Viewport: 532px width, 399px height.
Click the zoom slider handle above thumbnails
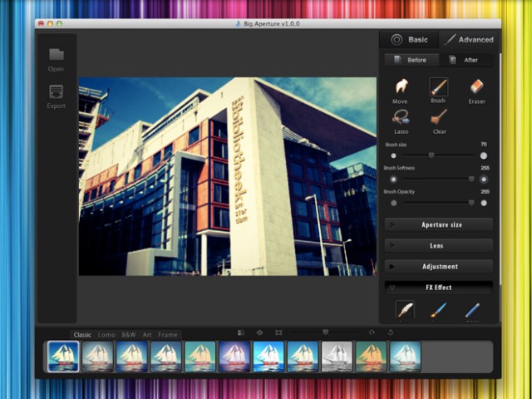pyautogui.click(x=325, y=332)
